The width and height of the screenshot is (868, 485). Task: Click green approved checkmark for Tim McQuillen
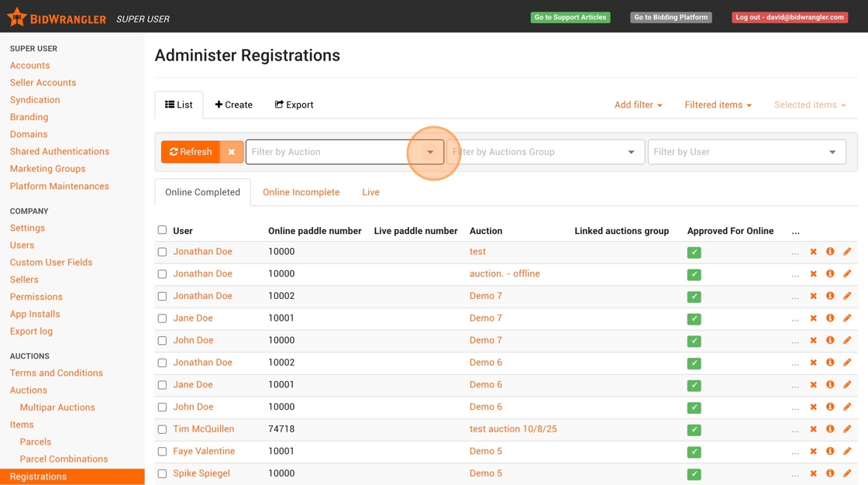click(x=694, y=430)
